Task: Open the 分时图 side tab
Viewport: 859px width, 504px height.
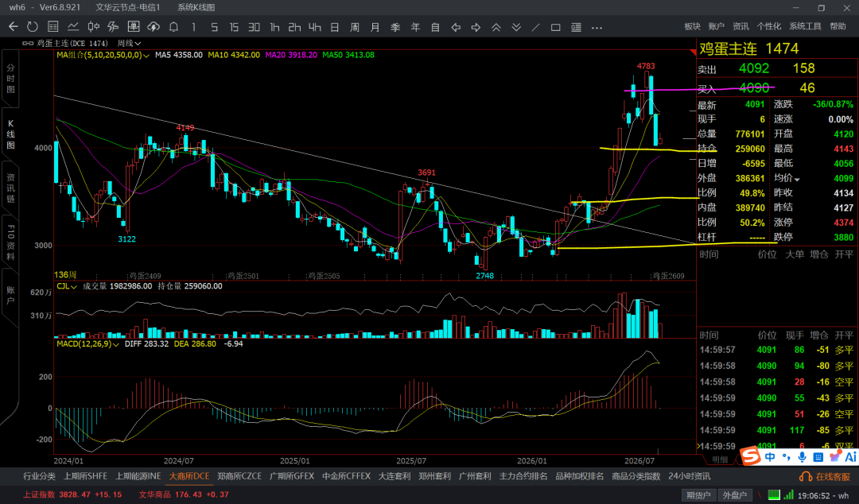Action: pos(10,79)
